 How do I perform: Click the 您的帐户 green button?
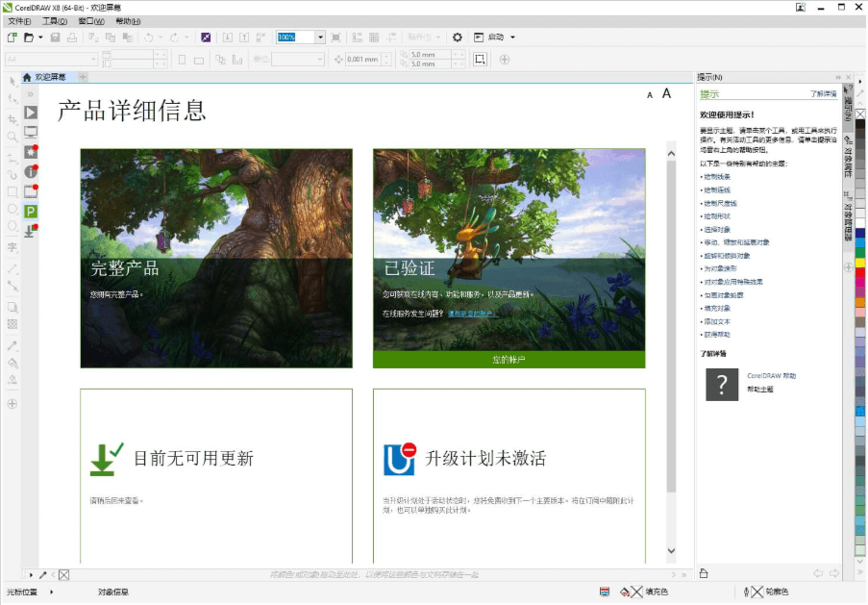pyautogui.click(x=508, y=359)
